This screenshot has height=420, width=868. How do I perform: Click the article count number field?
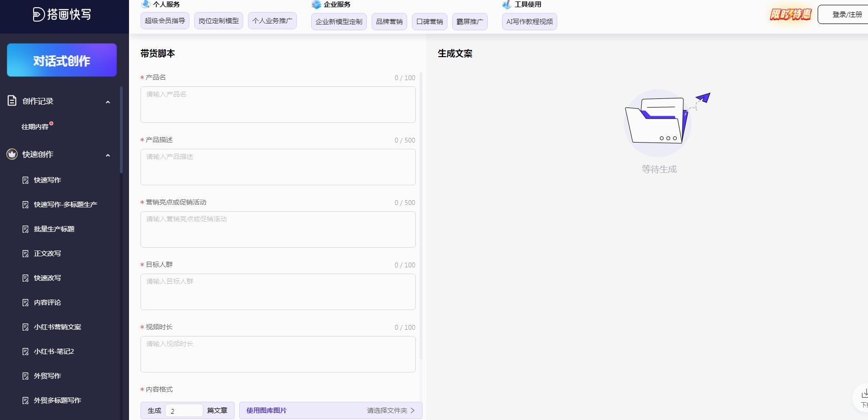point(184,411)
